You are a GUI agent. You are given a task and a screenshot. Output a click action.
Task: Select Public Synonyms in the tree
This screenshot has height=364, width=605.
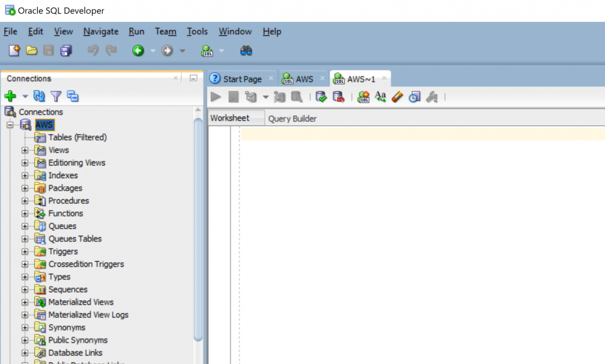tap(78, 340)
